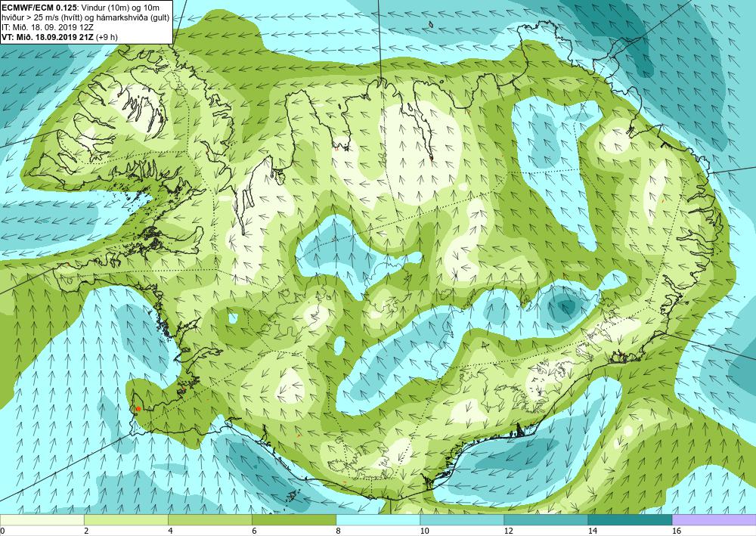
Task: Click the legend value "10"
Action: click(424, 531)
